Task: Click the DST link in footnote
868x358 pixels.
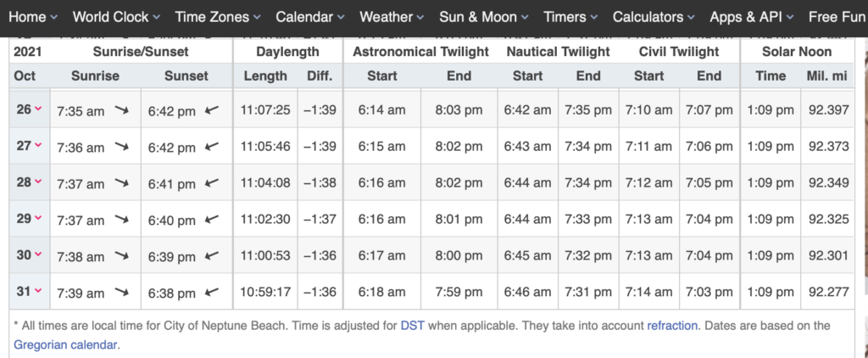Action: 412,326
